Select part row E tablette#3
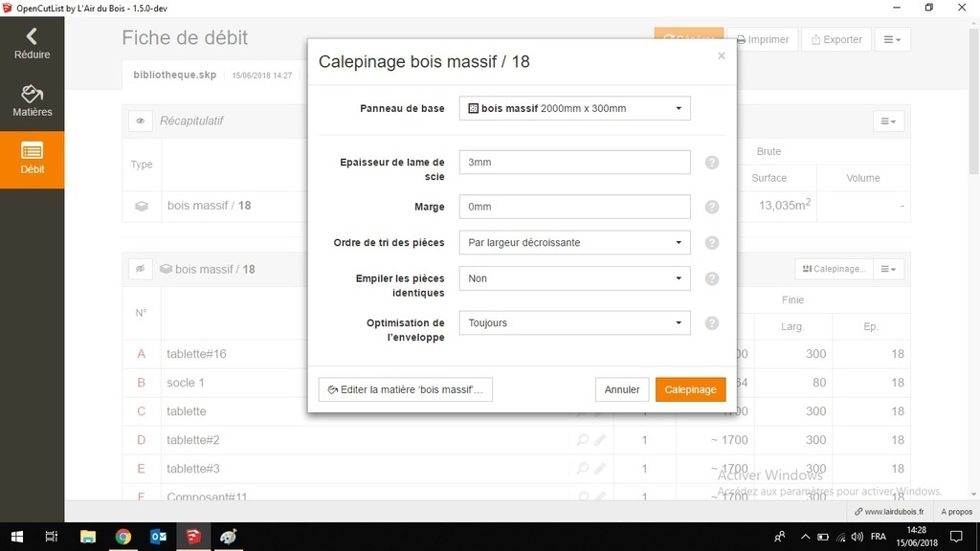 pos(516,469)
